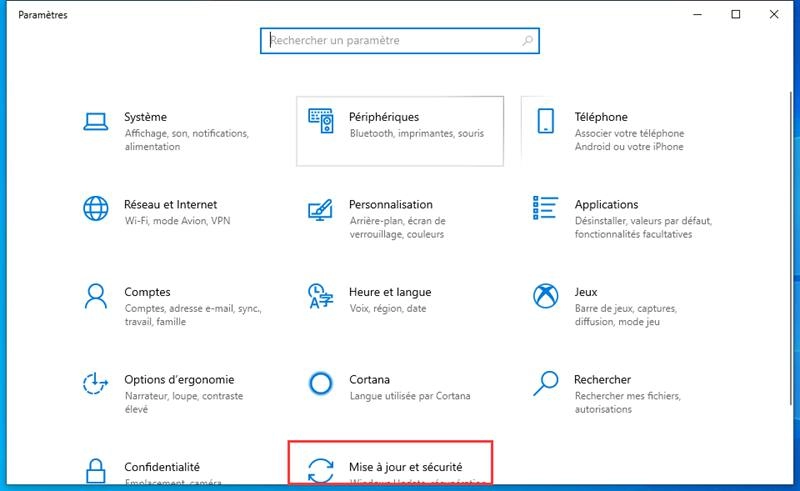This screenshot has width=800, height=491.
Task: Click the Personnalisation paintbrush icon
Action: point(321,209)
